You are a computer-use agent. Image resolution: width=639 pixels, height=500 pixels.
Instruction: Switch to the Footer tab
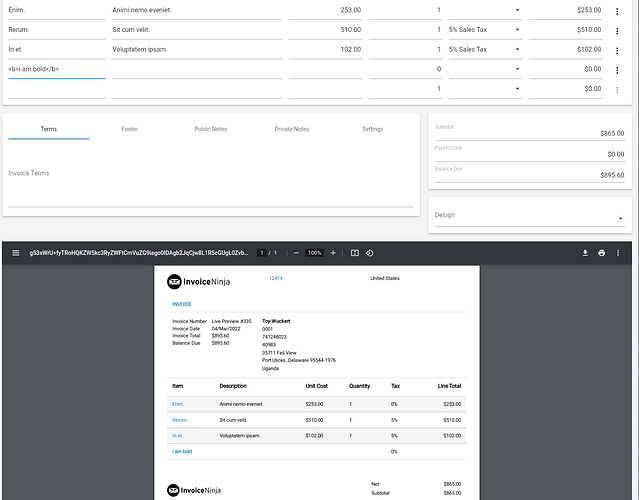(130, 129)
